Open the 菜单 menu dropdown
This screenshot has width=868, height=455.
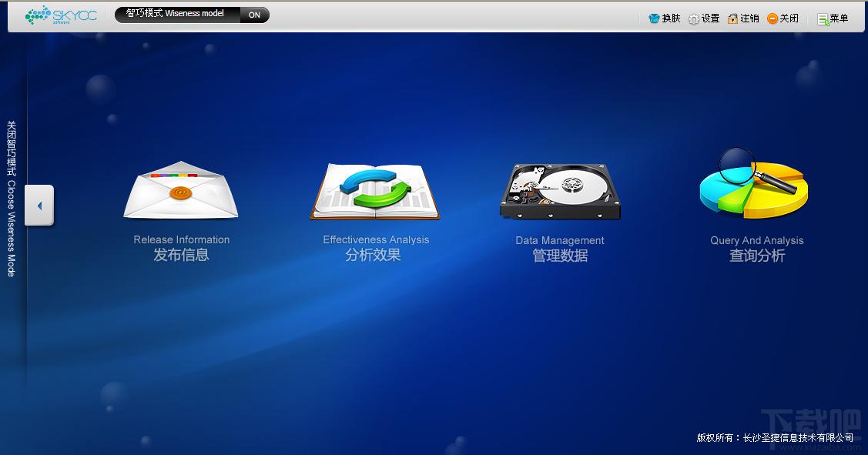pos(833,18)
